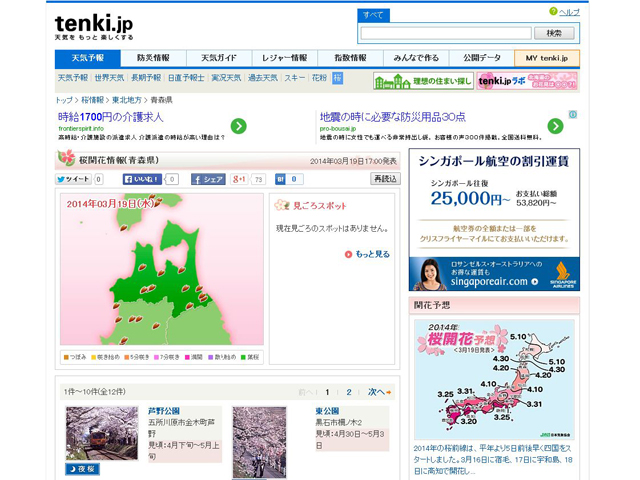Click the green arrow on 介護求人 ad
The image size is (640, 480).
pyautogui.click(x=238, y=126)
